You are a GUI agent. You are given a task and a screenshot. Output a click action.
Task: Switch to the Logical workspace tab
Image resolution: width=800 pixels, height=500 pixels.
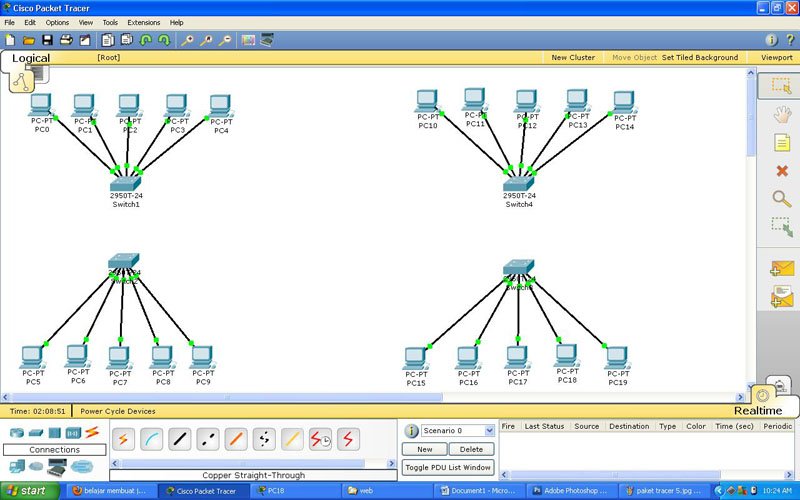coord(31,58)
